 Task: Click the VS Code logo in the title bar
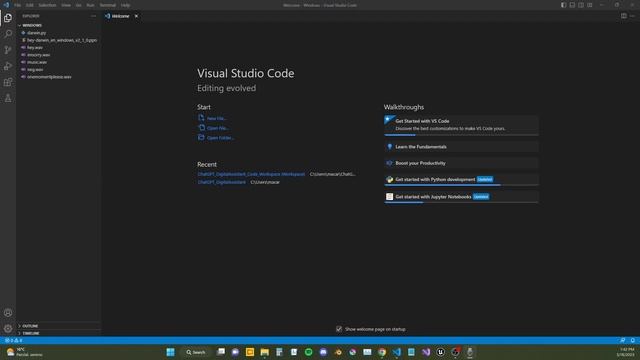[x=6, y=5]
